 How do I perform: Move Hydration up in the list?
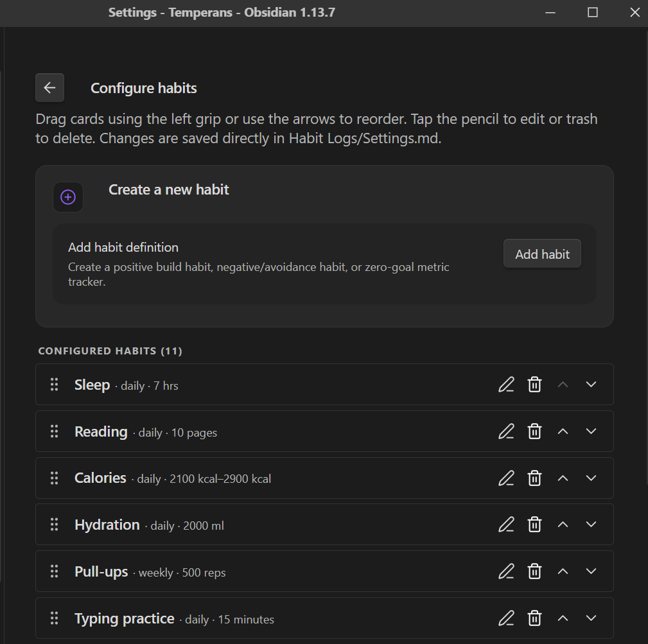[x=563, y=525]
